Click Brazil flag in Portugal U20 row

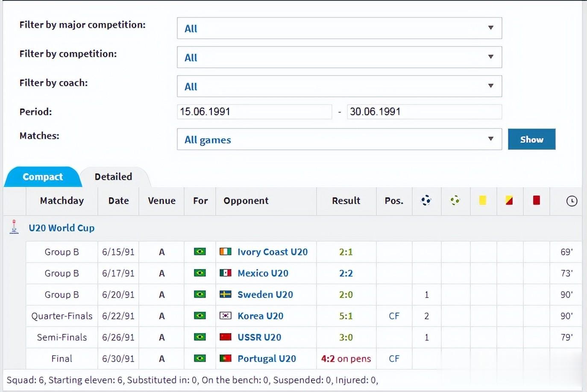[200, 358]
